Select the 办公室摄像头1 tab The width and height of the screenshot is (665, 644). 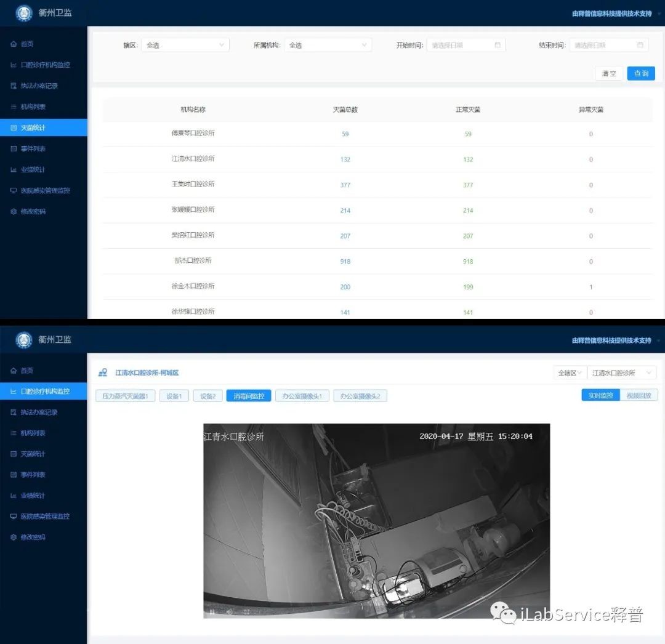click(x=302, y=396)
